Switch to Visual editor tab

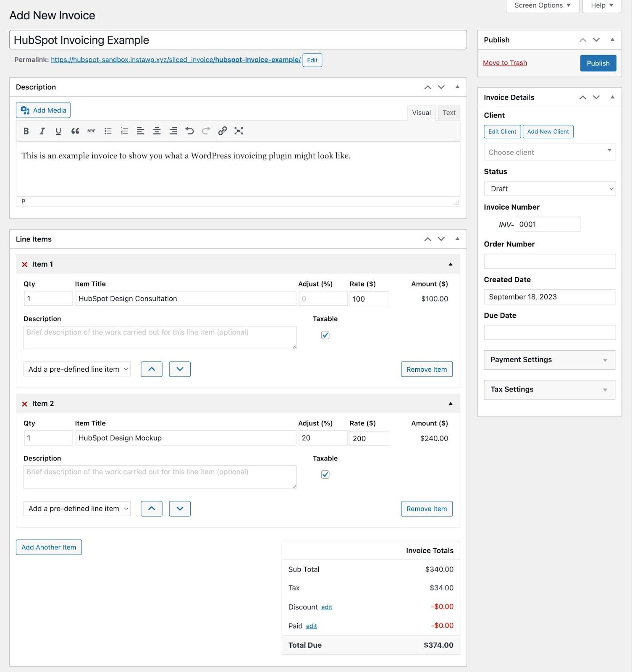pyautogui.click(x=421, y=113)
